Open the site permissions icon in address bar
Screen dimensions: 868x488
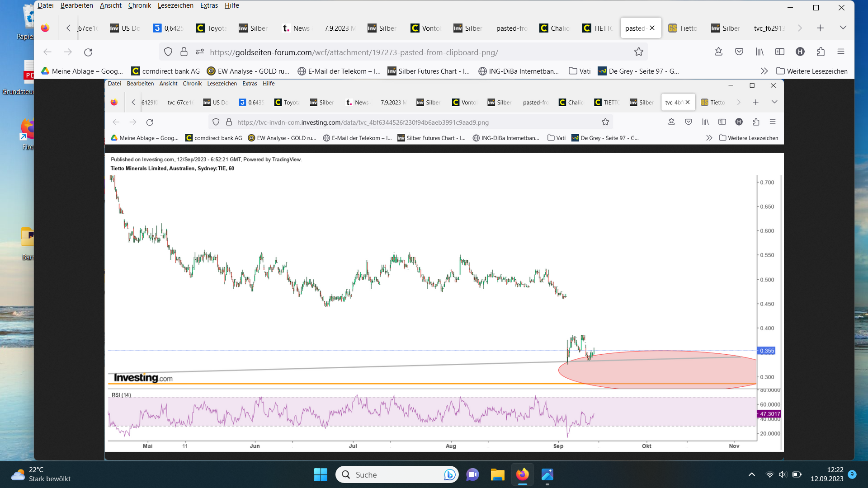click(x=199, y=52)
